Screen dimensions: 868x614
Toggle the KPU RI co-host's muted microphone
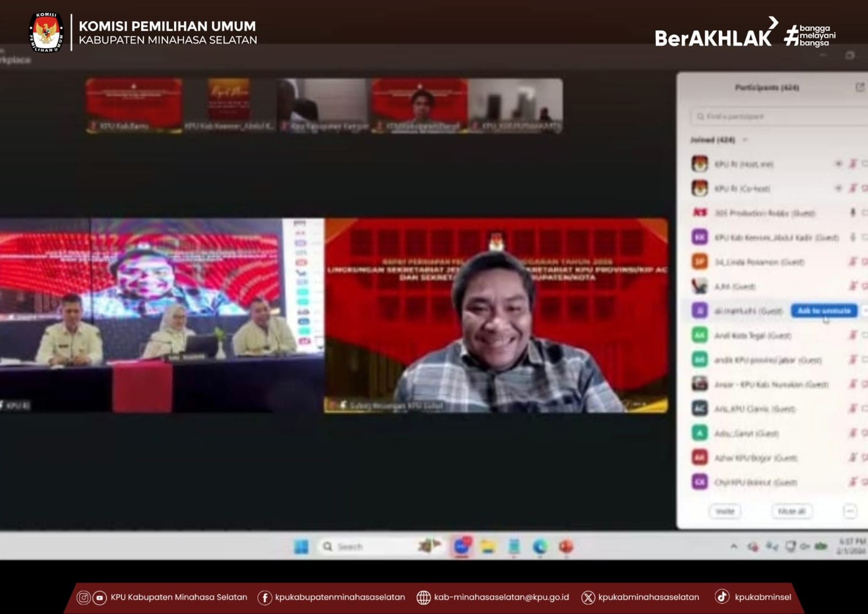[853, 188]
